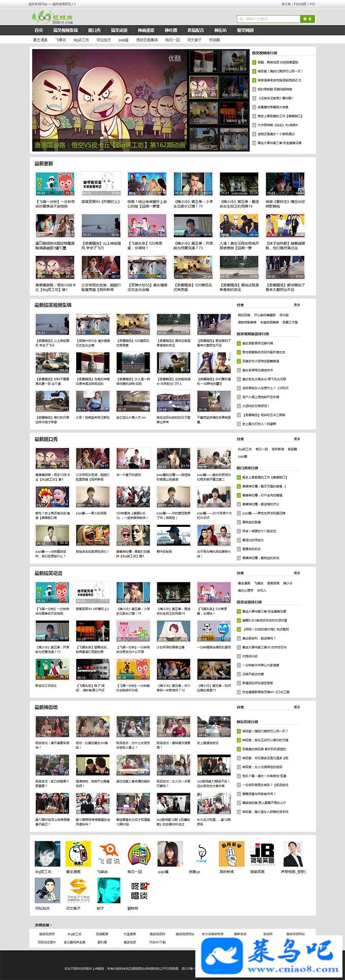Open the 每日一囧 channel logo
345x980 pixels.
(140, 854)
